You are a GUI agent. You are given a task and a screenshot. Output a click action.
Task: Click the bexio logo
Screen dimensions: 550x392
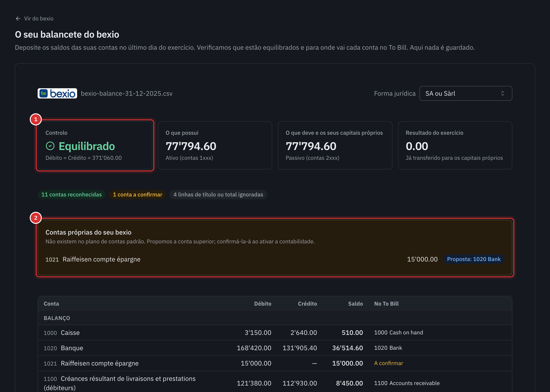pos(57,93)
